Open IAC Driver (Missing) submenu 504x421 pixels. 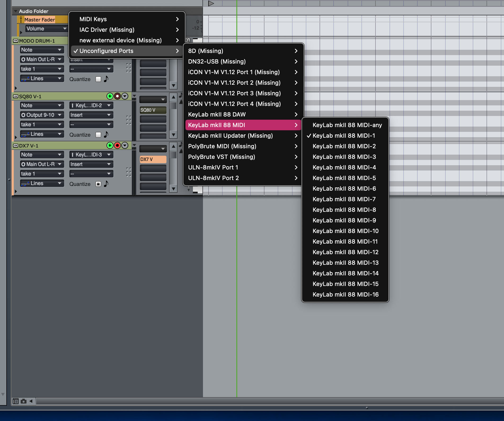pos(127,30)
